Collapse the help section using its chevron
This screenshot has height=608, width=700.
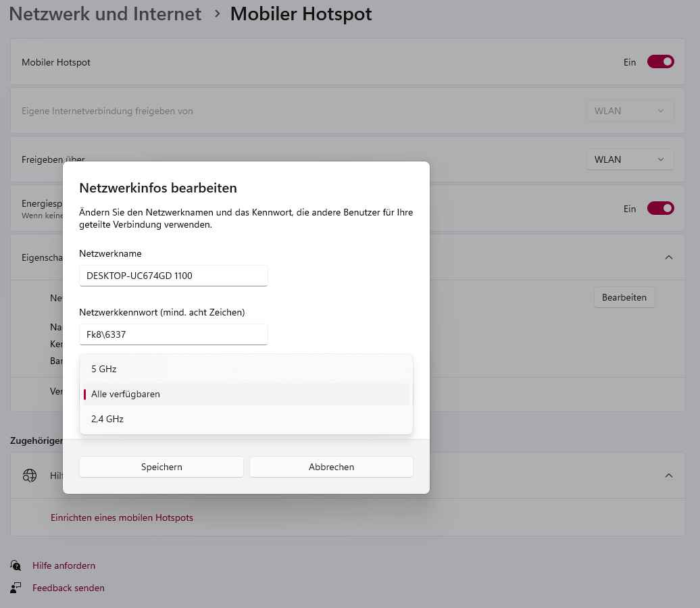coord(668,476)
